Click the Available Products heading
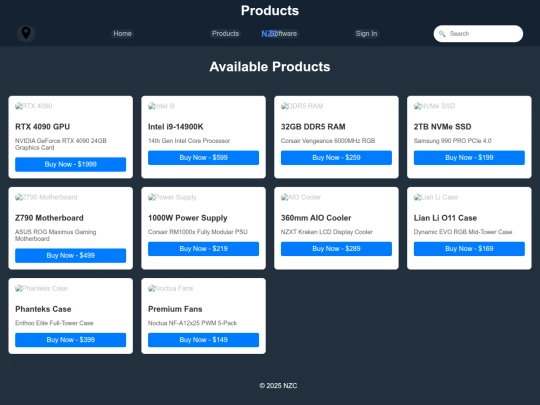 point(270,67)
